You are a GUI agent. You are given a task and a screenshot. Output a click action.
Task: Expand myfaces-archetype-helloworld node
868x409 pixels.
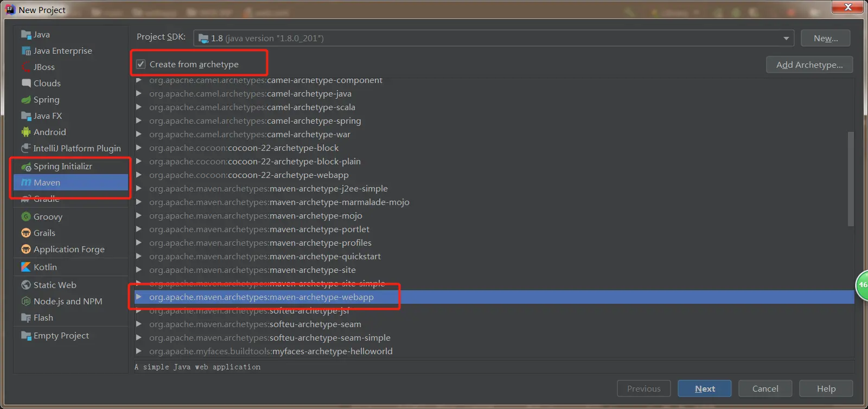click(139, 351)
